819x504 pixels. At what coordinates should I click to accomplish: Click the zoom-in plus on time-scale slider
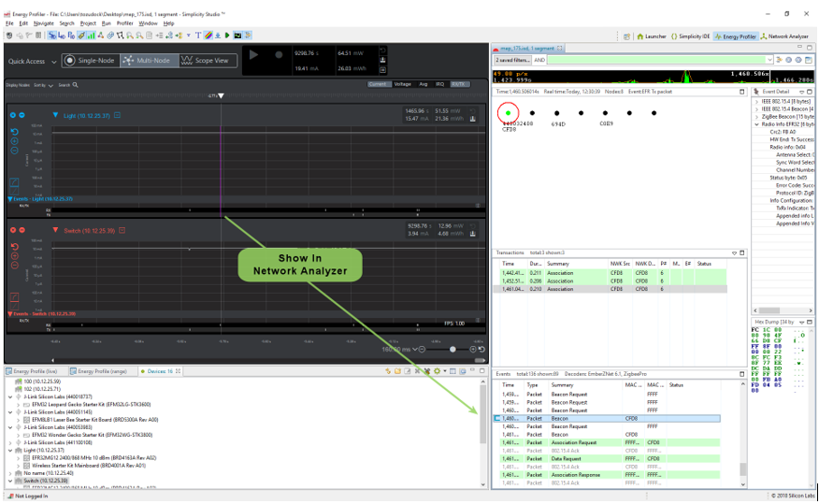pos(473,349)
